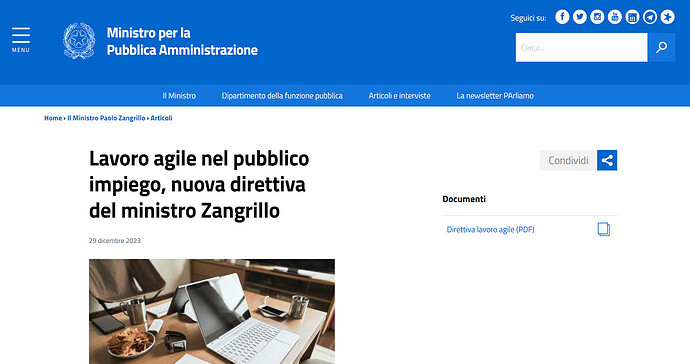Open the Il Ministro menu item

(x=179, y=96)
